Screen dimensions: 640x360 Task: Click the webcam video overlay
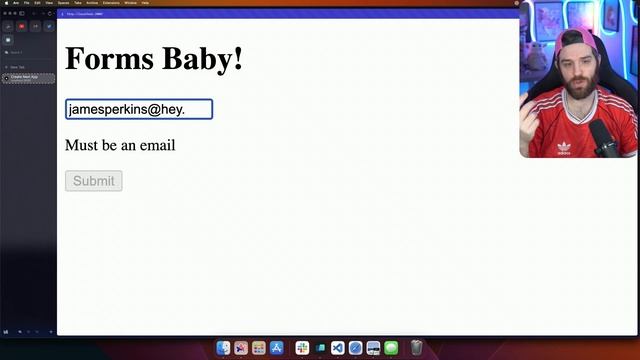click(578, 79)
